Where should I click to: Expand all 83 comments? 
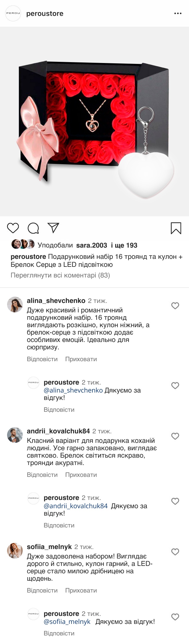(x=60, y=275)
